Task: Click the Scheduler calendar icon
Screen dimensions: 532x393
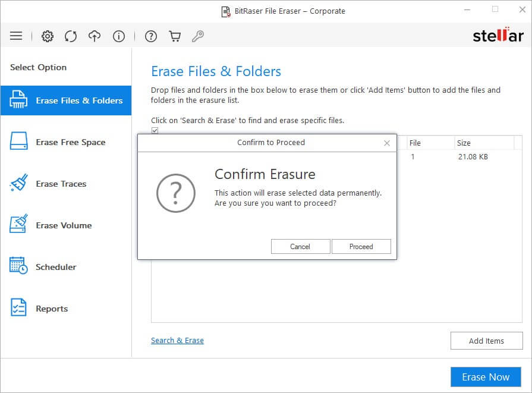Action: pyautogui.click(x=18, y=265)
